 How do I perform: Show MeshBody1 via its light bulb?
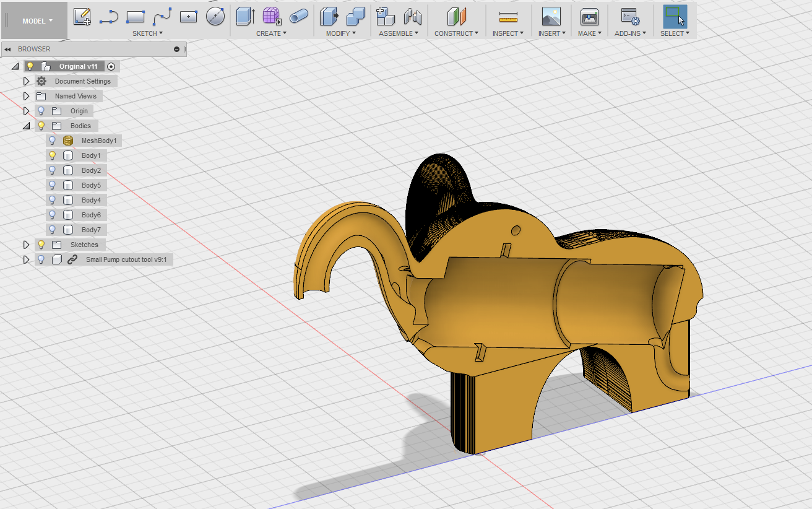pos(53,141)
